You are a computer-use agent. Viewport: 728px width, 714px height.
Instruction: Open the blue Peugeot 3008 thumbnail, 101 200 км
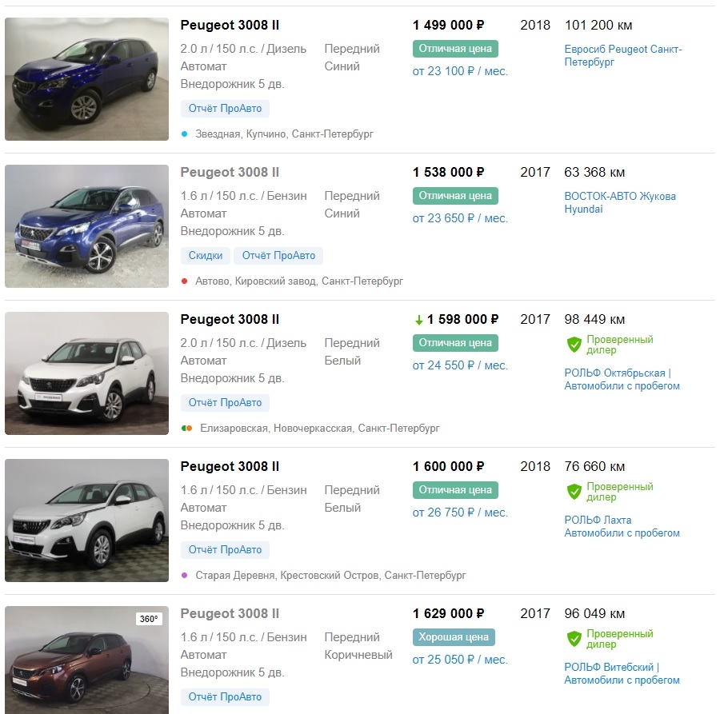tap(86, 79)
